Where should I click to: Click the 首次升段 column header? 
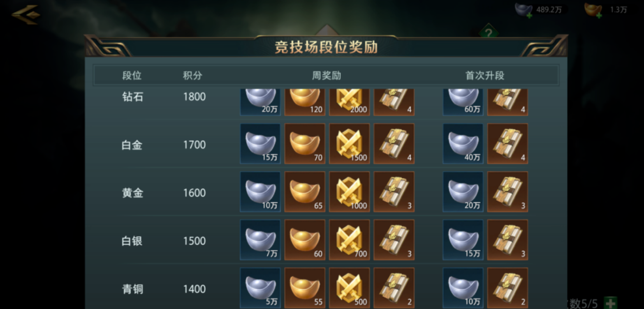coord(485,76)
